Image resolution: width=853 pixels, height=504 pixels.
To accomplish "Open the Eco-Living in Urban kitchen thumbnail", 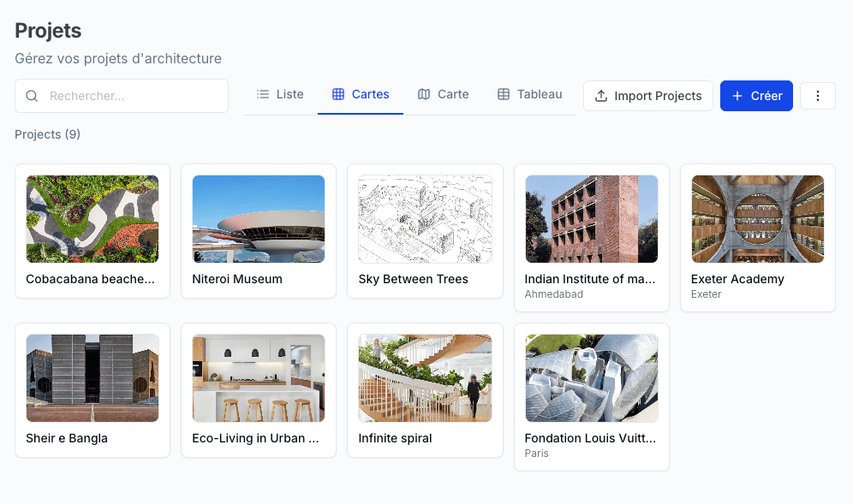I will (259, 378).
